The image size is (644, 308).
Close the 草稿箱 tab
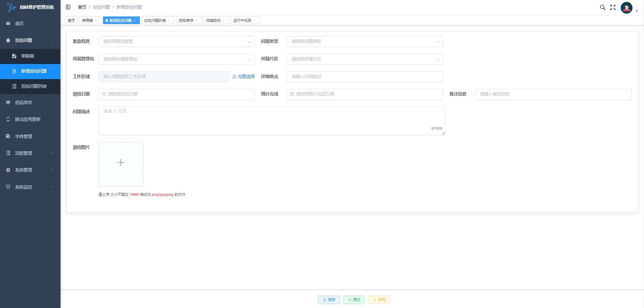click(x=96, y=21)
